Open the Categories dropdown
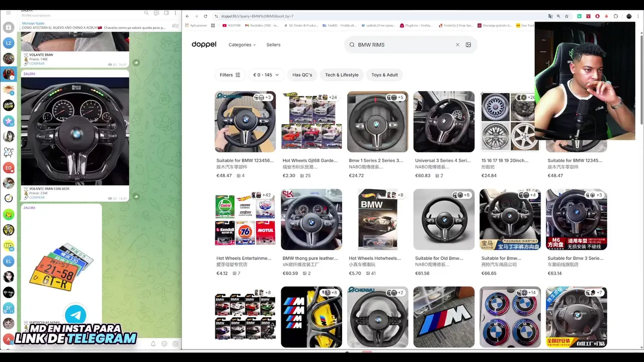 [242, 45]
